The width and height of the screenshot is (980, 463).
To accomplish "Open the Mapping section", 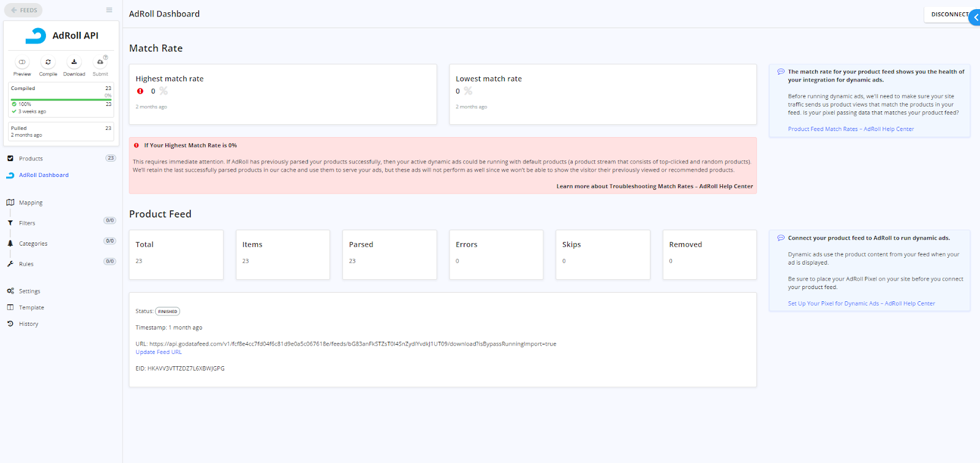I will tap(31, 203).
